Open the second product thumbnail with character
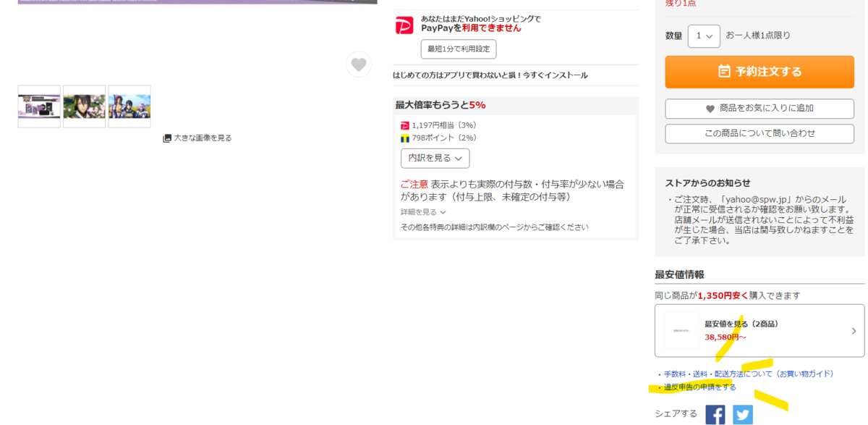The width and height of the screenshot is (868, 425). click(84, 106)
